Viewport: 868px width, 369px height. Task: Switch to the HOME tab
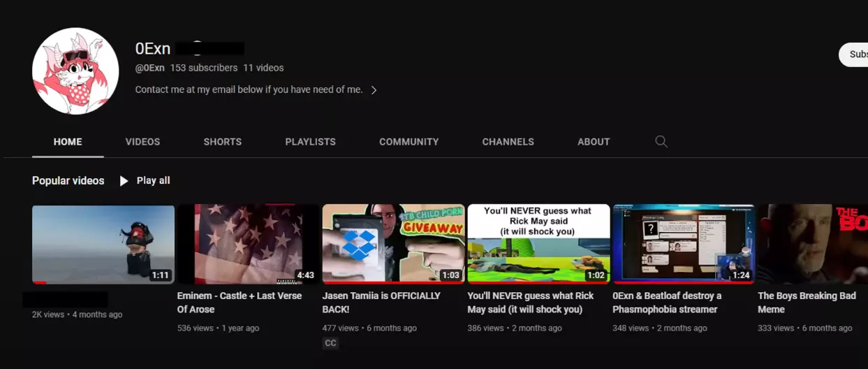point(68,142)
